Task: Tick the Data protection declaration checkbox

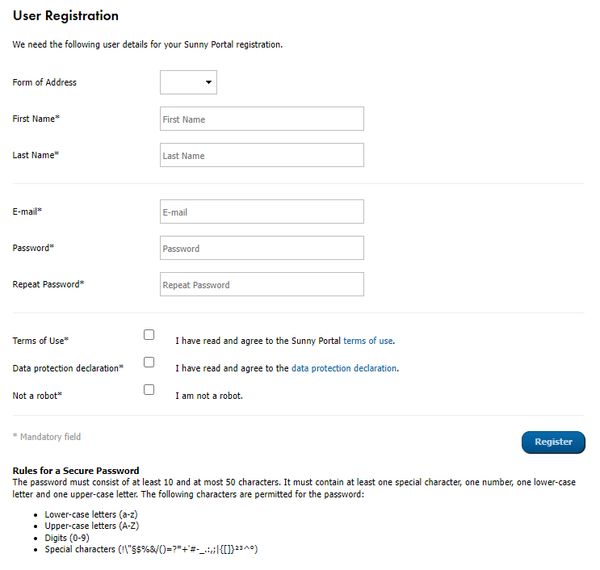Action: (x=149, y=362)
